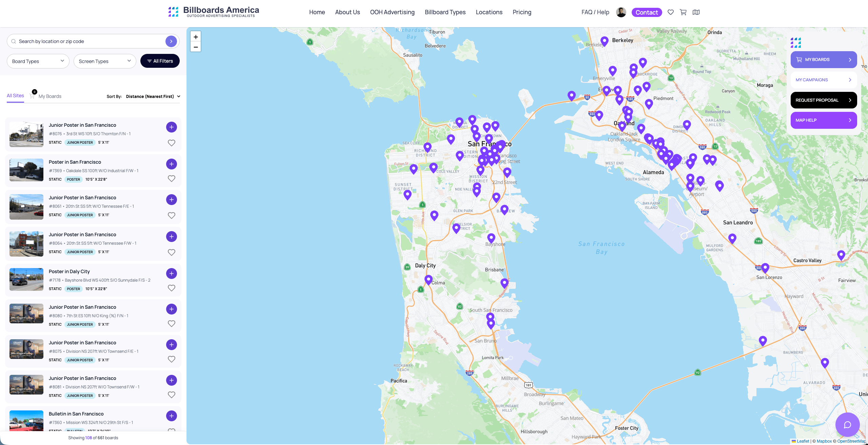Screen dimensions: 868x445
Task: Click the user profile avatar in header
Action: click(x=622, y=12)
